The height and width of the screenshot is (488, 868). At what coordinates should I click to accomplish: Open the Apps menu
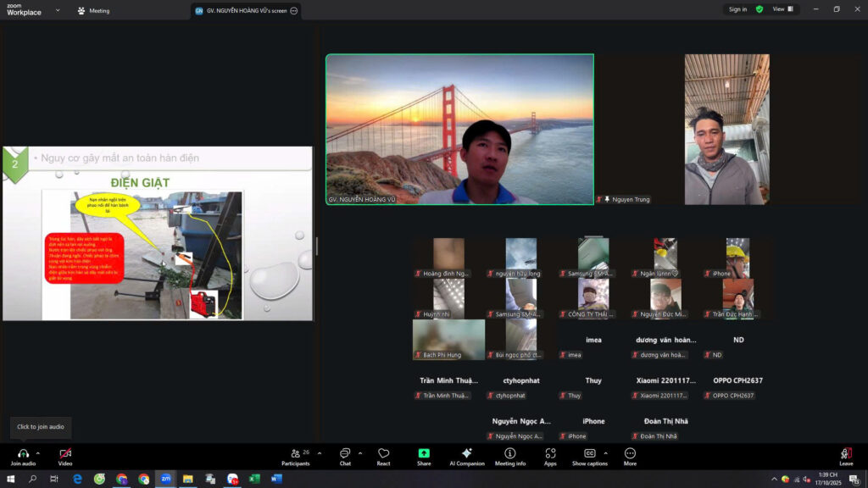tap(550, 454)
